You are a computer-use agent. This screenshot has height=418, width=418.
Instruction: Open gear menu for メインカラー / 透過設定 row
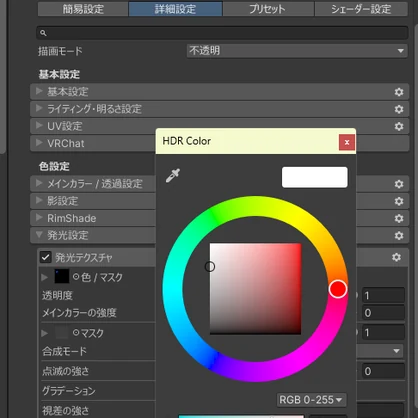pyautogui.click(x=399, y=184)
